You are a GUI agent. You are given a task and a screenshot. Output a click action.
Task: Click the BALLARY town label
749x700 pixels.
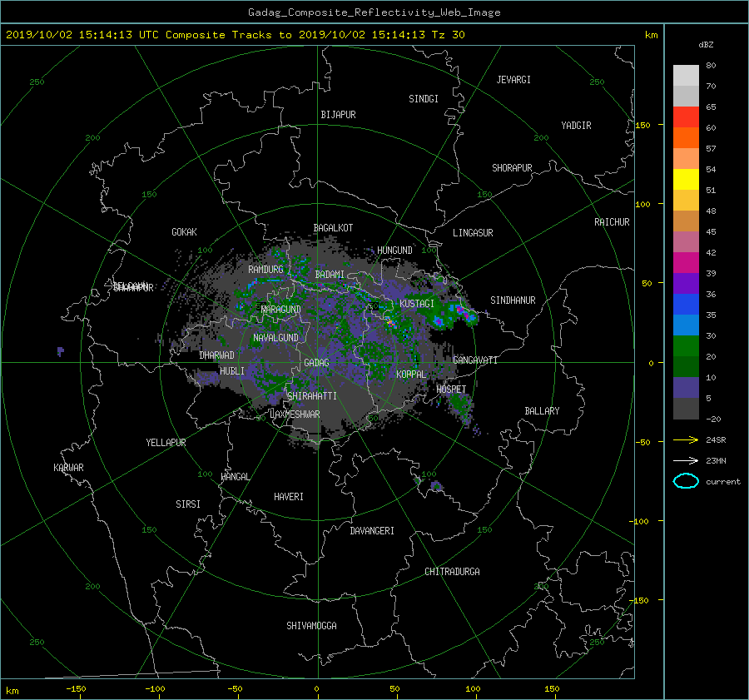click(542, 411)
